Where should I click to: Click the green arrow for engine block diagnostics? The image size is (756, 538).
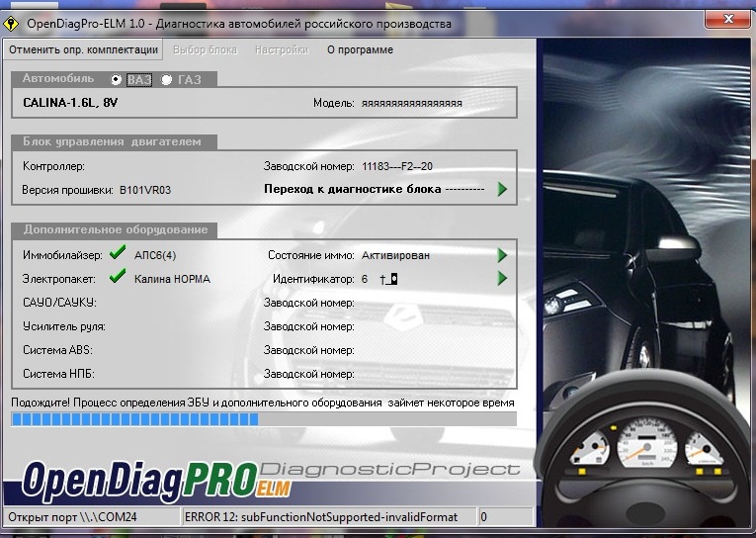click(502, 189)
